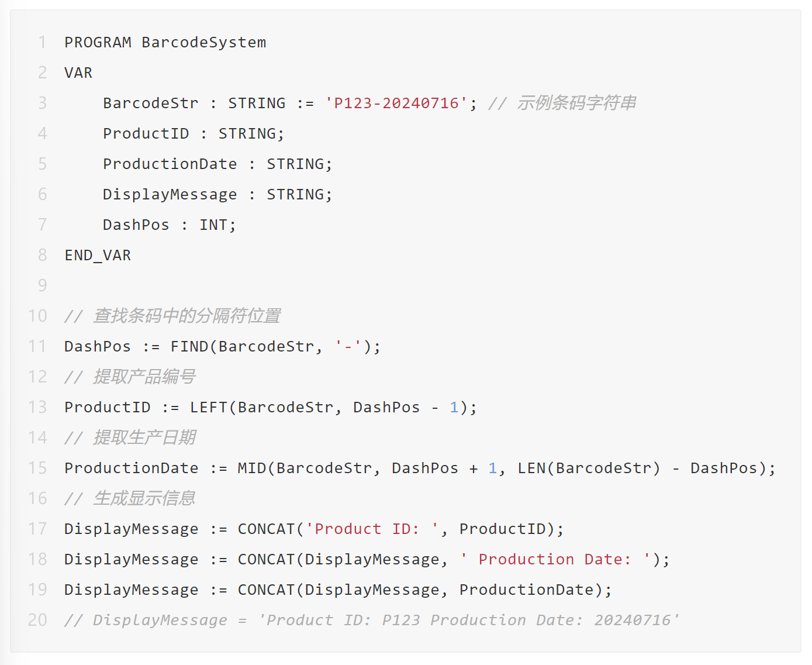Click line number 1 in the gutter
The width and height of the screenshot is (812, 665).
(42, 42)
